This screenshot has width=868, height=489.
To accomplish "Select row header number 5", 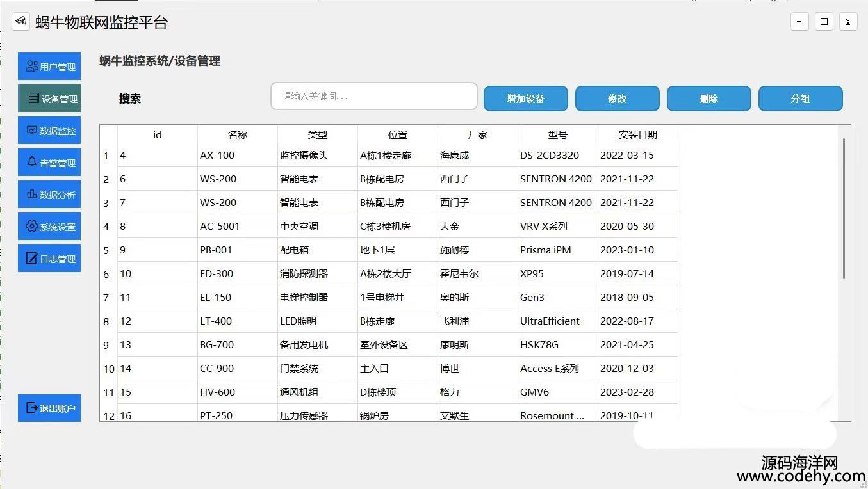I will (106, 250).
